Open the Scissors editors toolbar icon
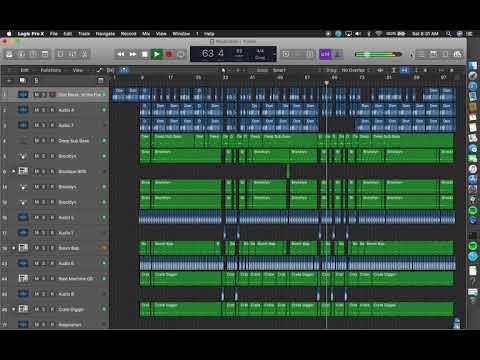 click(85, 54)
